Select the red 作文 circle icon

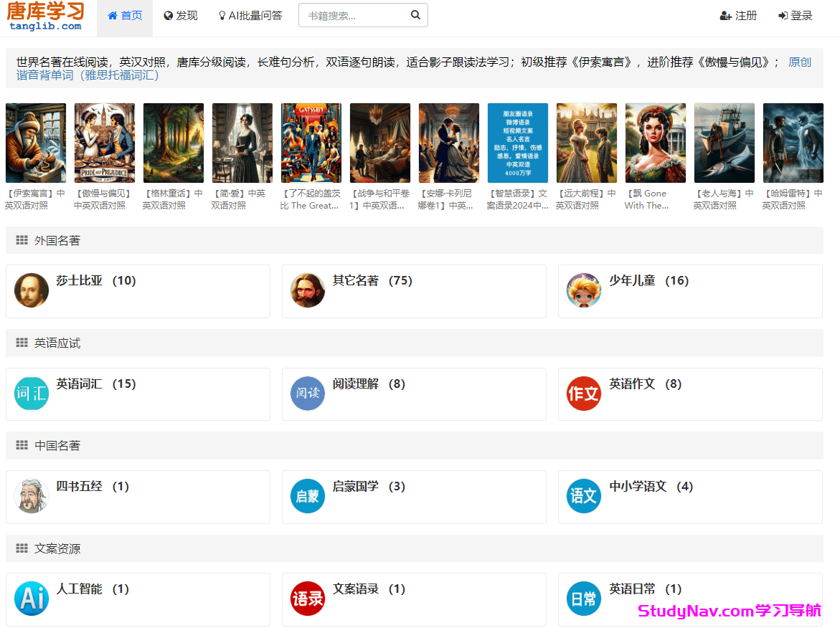click(x=583, y=393)
